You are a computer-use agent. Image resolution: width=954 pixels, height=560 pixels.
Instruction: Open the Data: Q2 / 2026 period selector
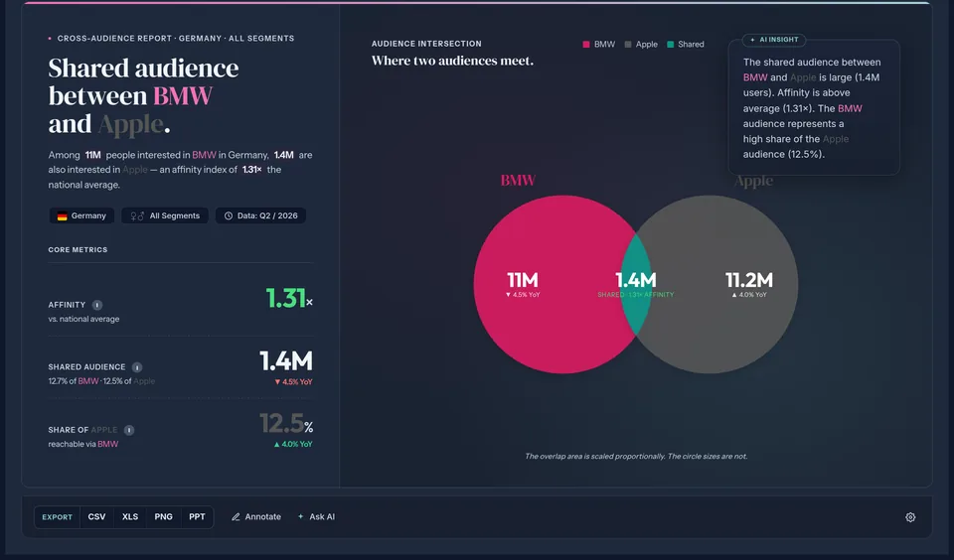tap(260, 215)
